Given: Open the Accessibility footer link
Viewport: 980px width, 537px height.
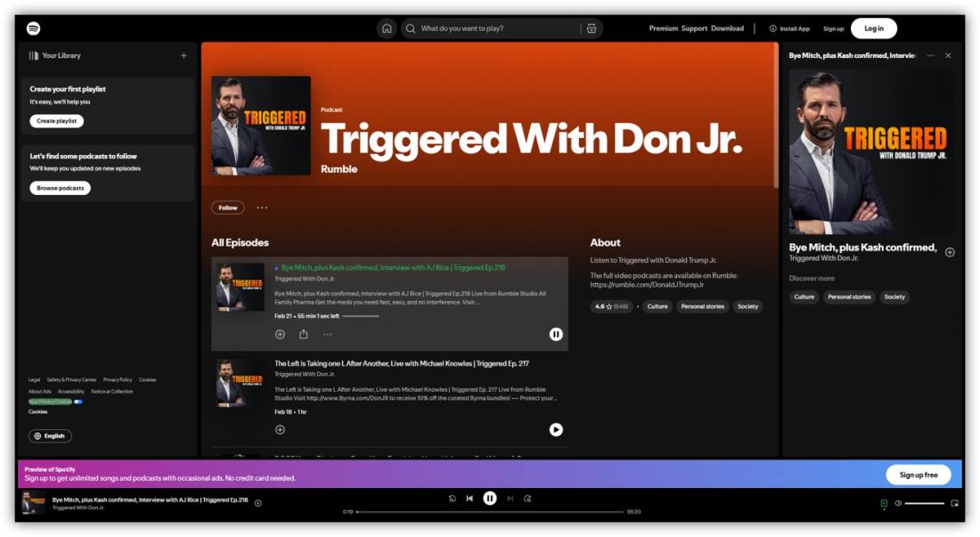Looking at the screenshot, I should point(71,392).
